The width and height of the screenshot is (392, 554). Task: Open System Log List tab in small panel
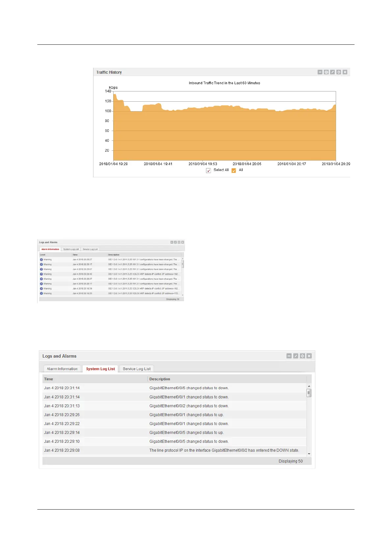tap(71, 249)
